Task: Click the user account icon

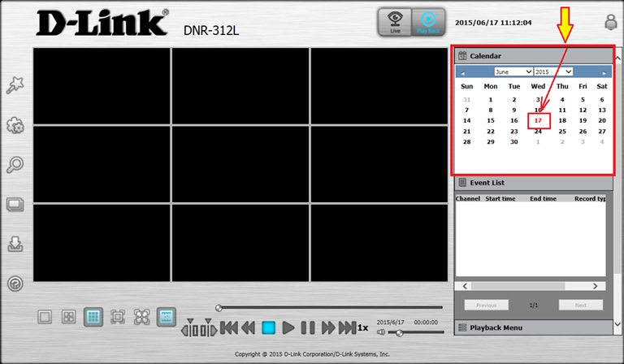Action: pyautogui.click(x=611, y=23)
